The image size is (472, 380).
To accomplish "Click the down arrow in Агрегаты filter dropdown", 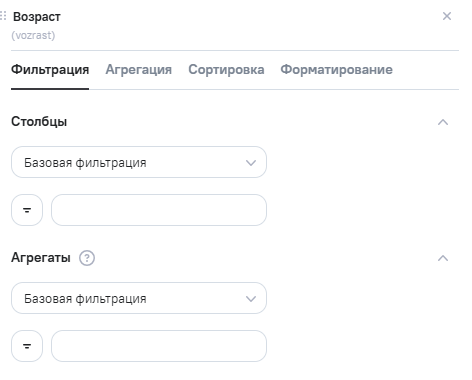I will [251, 299].
